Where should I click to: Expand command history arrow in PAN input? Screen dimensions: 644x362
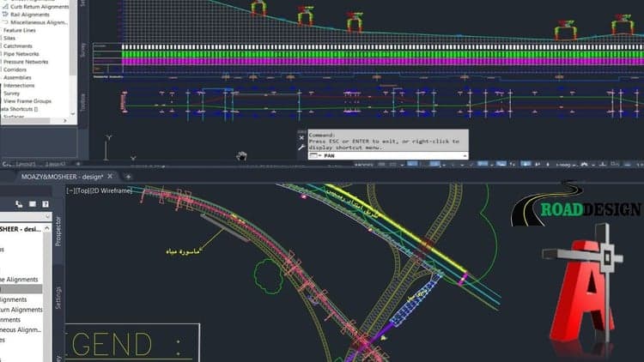(465, 156)
